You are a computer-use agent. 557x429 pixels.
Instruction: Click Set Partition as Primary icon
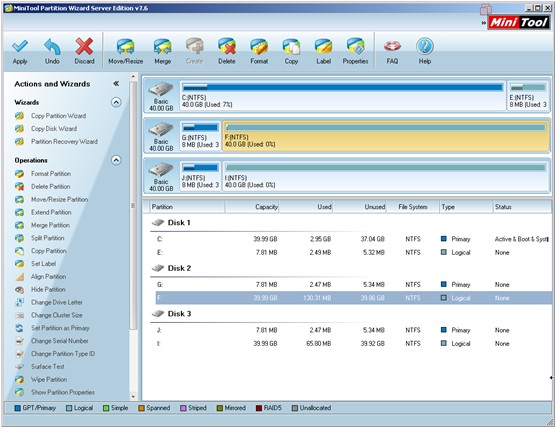(20, 328)
